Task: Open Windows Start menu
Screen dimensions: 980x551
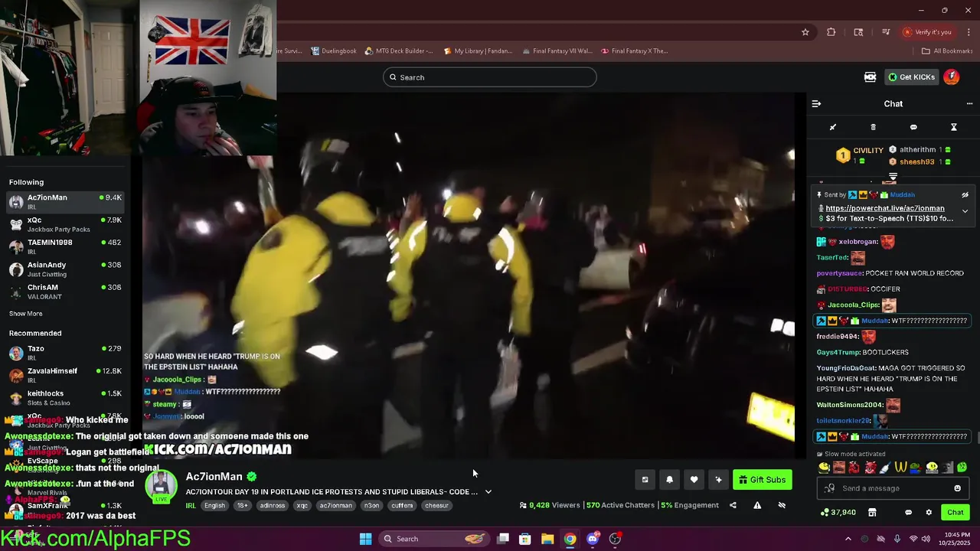Action: (x=366, y=539)
